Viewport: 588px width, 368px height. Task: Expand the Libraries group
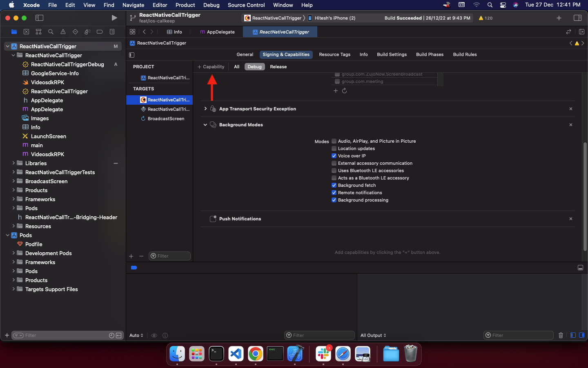pos(13,163)
